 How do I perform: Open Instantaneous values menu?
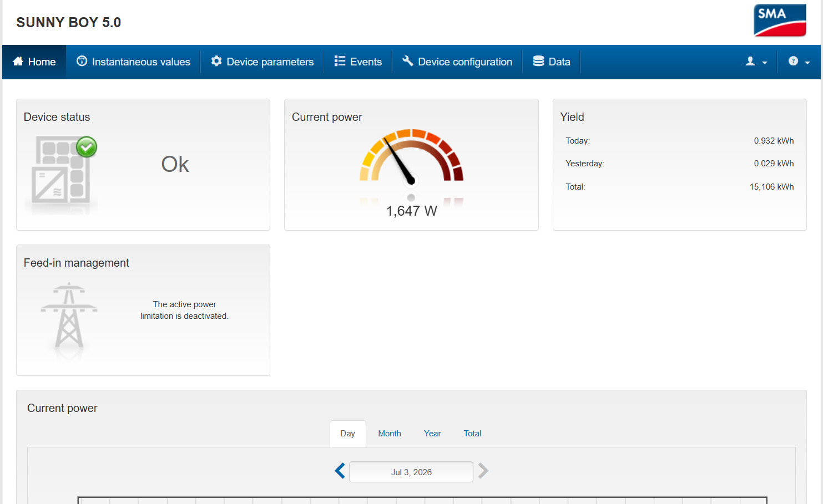pyautogui.click(x=133, y=62)
